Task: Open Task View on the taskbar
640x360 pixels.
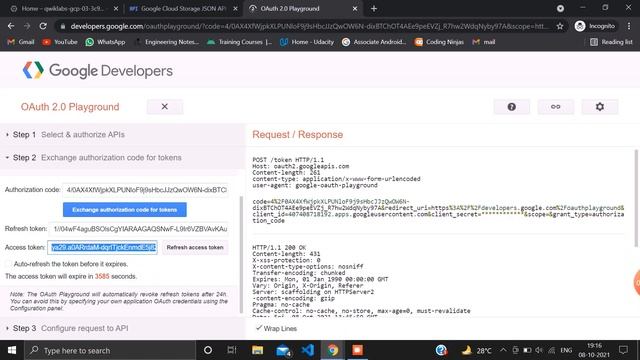Action: (x=231, y=350)
